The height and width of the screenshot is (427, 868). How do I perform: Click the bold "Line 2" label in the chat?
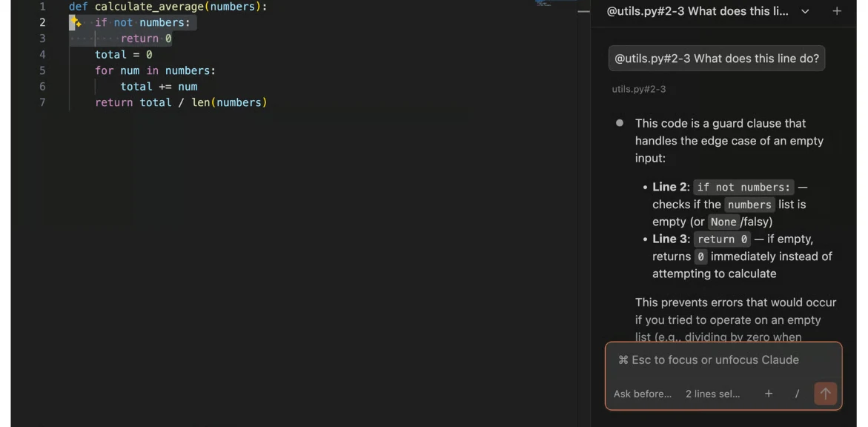pos(669,188)
